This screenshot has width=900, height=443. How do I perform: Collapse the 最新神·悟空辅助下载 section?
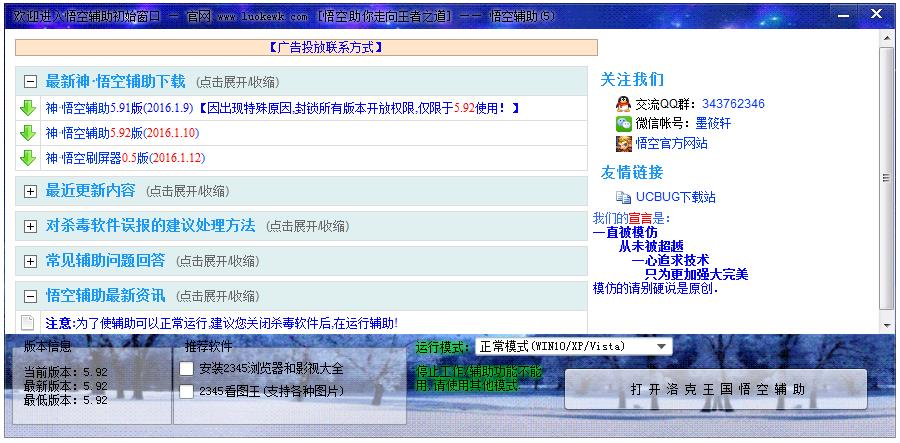pyautogui.click(x=30, y=82)
